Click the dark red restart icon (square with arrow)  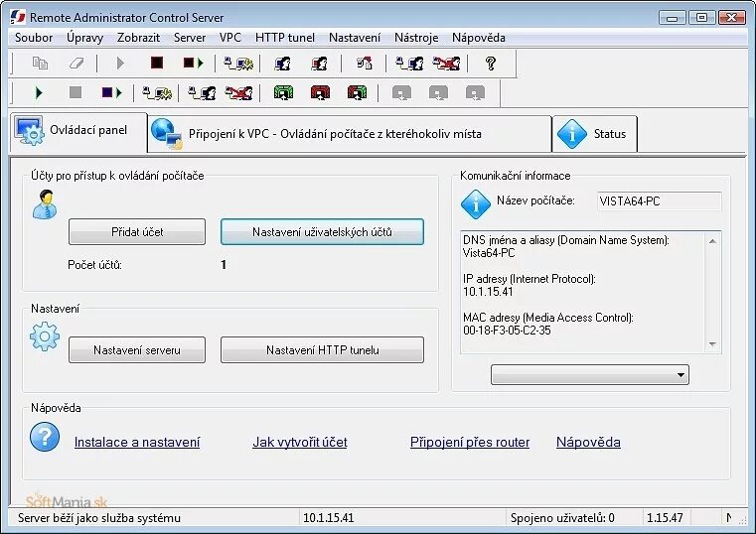[x=194, y=64]
